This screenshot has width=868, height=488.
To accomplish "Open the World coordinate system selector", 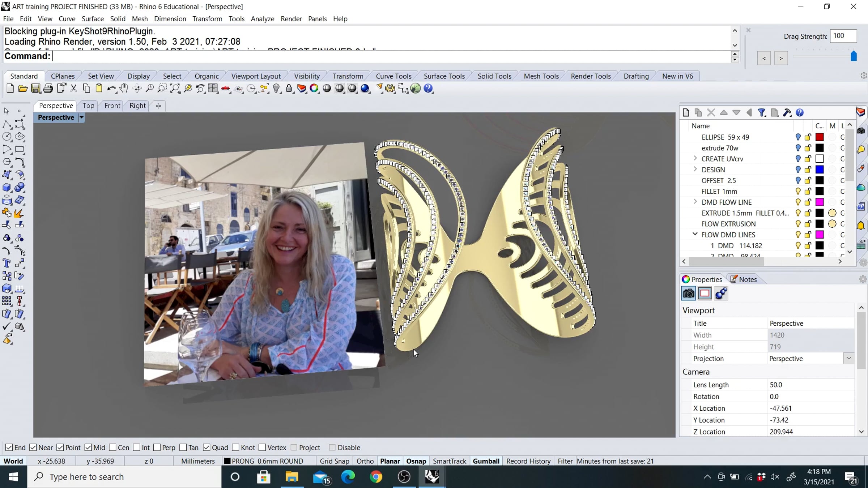I will point(13,461).
